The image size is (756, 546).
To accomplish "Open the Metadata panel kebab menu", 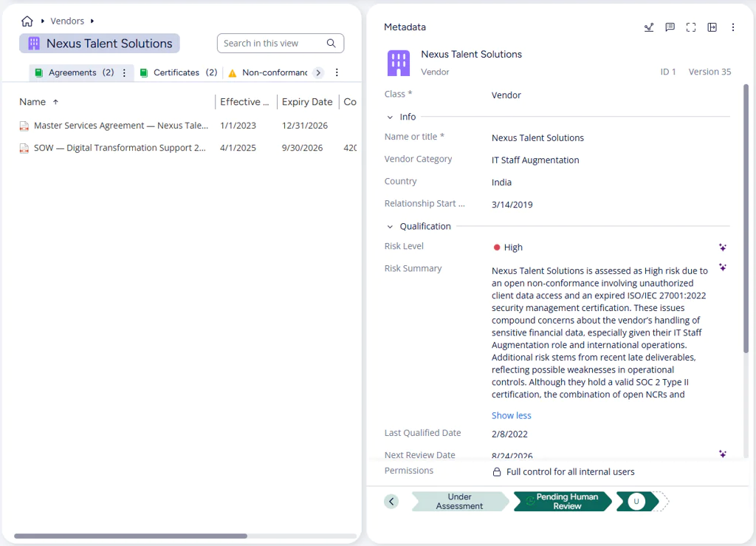I will coord(733,27).
